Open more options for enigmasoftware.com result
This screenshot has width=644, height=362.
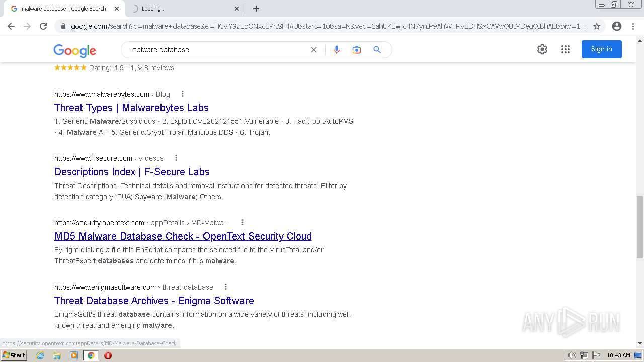pos(226,287)
